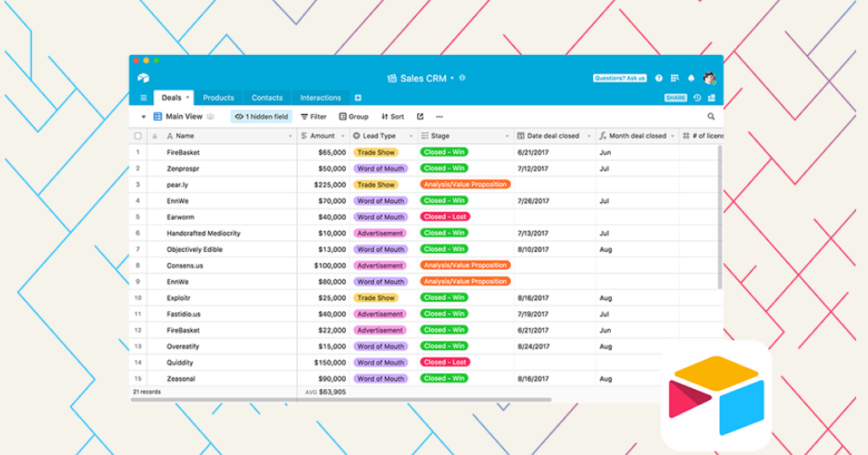Click row number 5 for Earworm
The height and width of the screenshot is (455, 868).
[x=138, y=217]
